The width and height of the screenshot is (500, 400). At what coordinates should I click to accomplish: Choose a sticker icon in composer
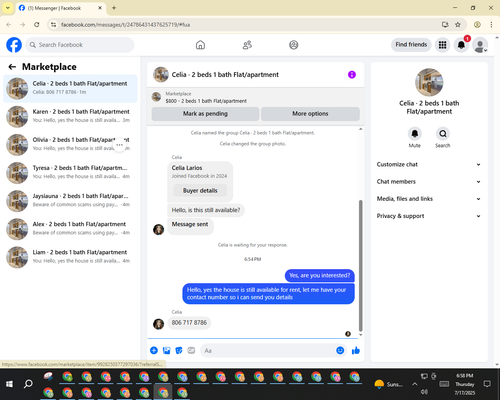tap(179, 350)
